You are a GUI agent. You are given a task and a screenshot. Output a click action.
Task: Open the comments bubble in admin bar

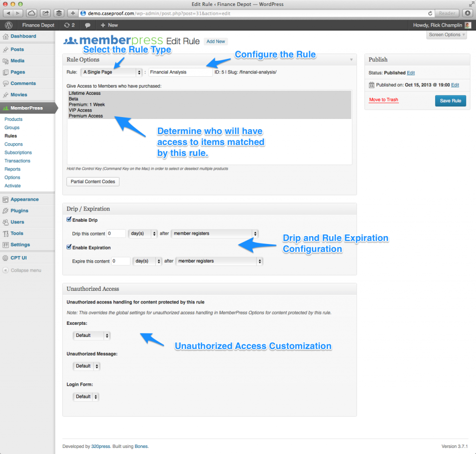coord(87,25)
